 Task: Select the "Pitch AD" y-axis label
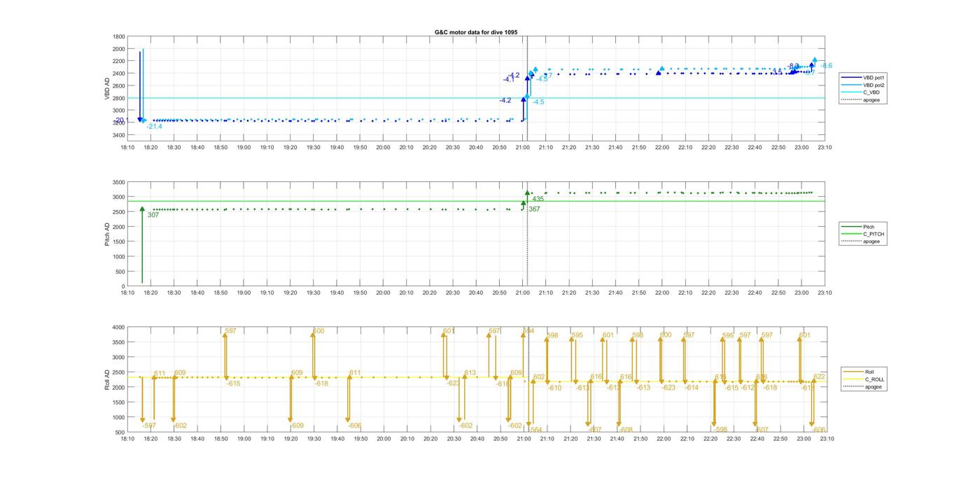tap(108, 234)
